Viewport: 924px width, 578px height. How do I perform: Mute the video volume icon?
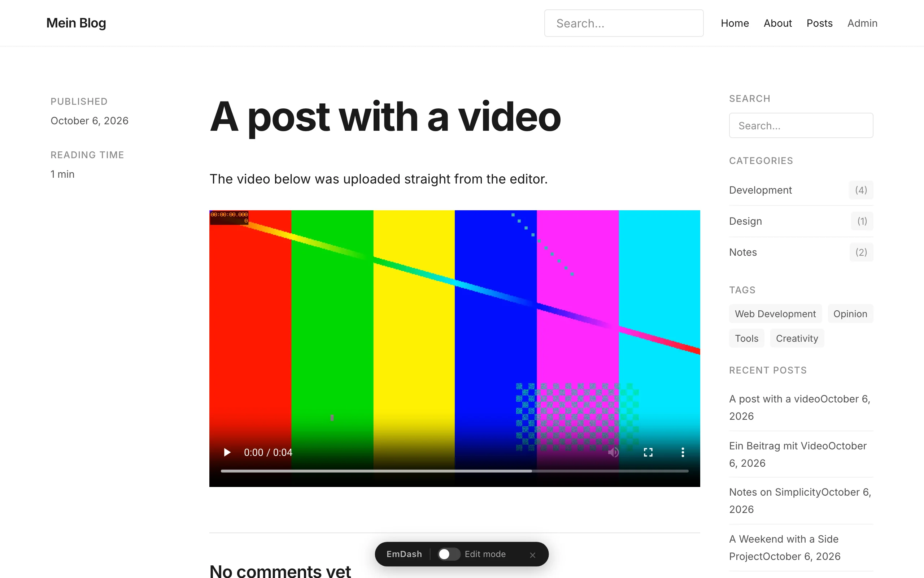[x=613, y=452]
